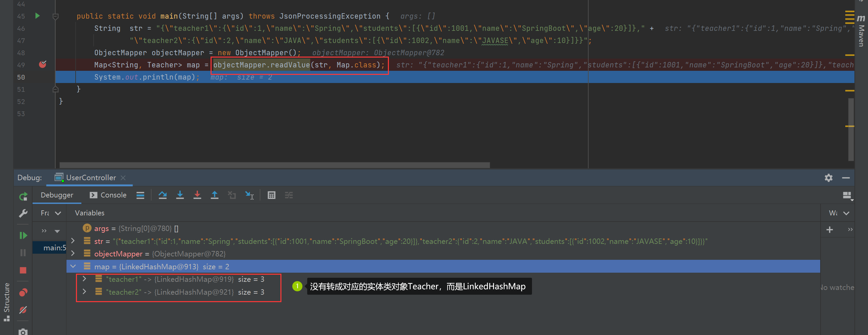Open the wrench debugger settings icon
The image size is (868, 335).
[23, 213]
